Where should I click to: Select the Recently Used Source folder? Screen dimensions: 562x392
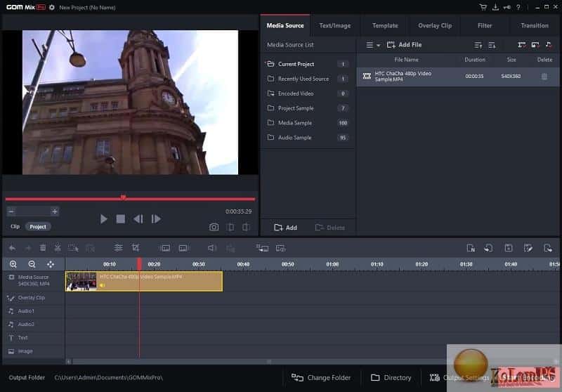[x=308, y=79]
